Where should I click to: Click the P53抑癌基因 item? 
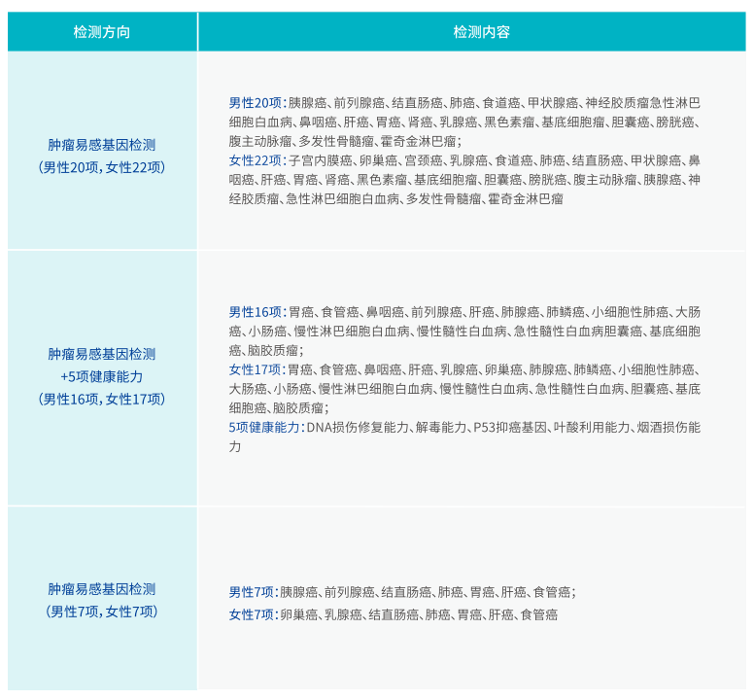[510, 427]
